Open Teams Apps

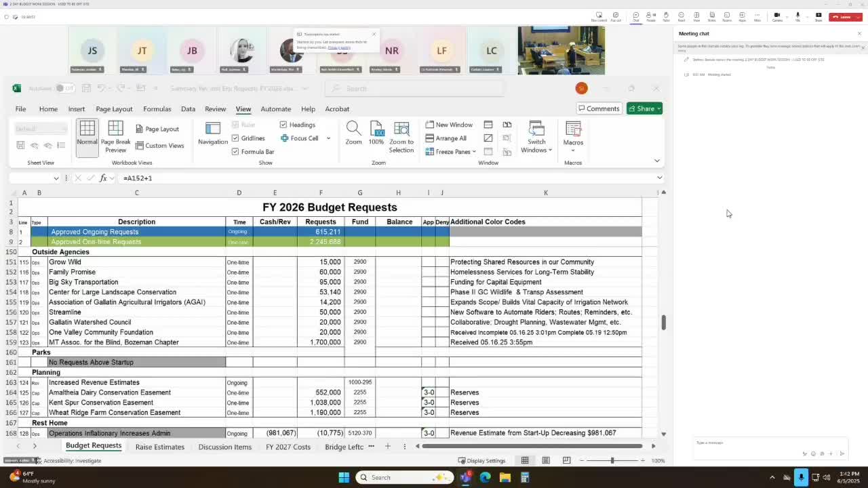pyautogui.click(x=742, y=16)
